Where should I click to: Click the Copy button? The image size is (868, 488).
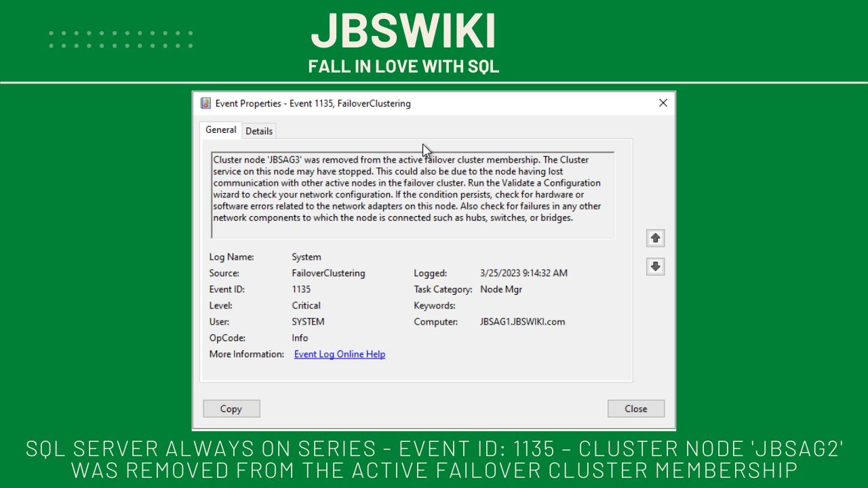tap(231, 409)
